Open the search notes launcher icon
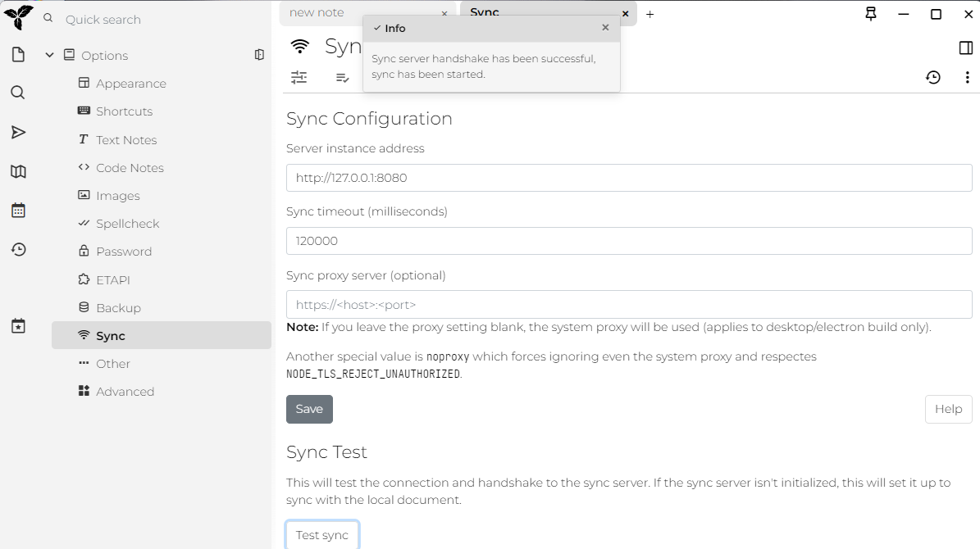 (18, 93)
